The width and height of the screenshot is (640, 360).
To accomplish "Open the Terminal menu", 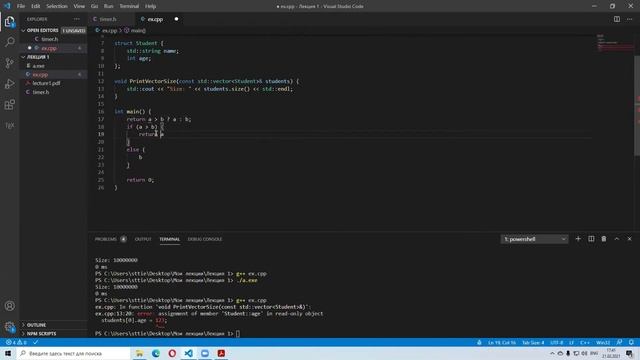I will coord(129,6).
